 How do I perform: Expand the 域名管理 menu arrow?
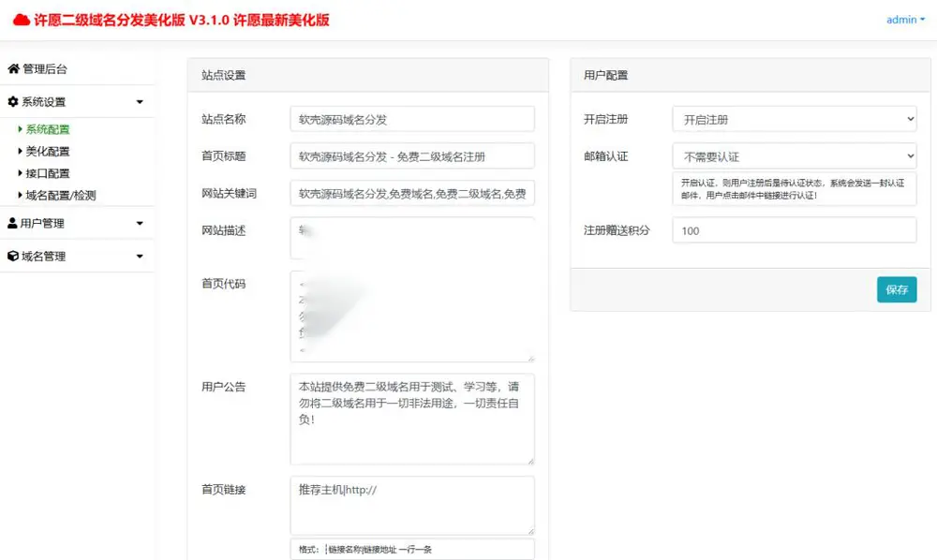tap(140, 256)
